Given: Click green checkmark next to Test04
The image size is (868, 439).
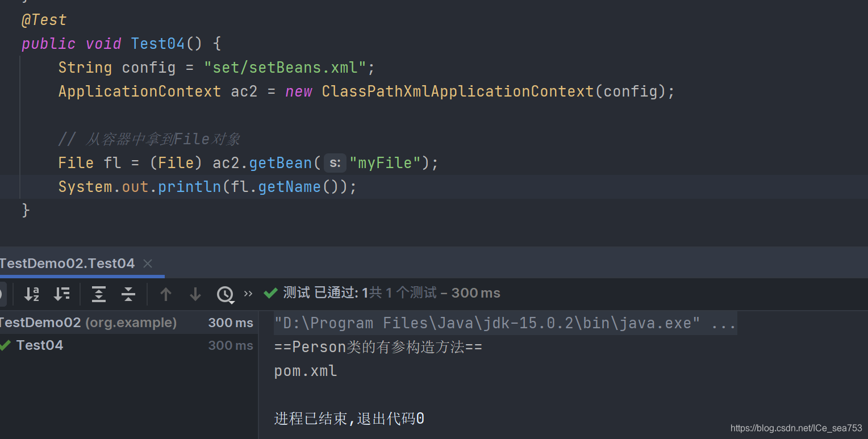Looking at the screenshot, I should 6,345.
